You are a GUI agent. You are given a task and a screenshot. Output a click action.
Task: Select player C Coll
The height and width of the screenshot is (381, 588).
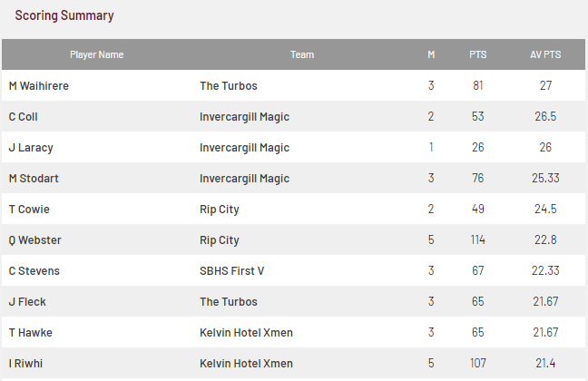[24, 117]
